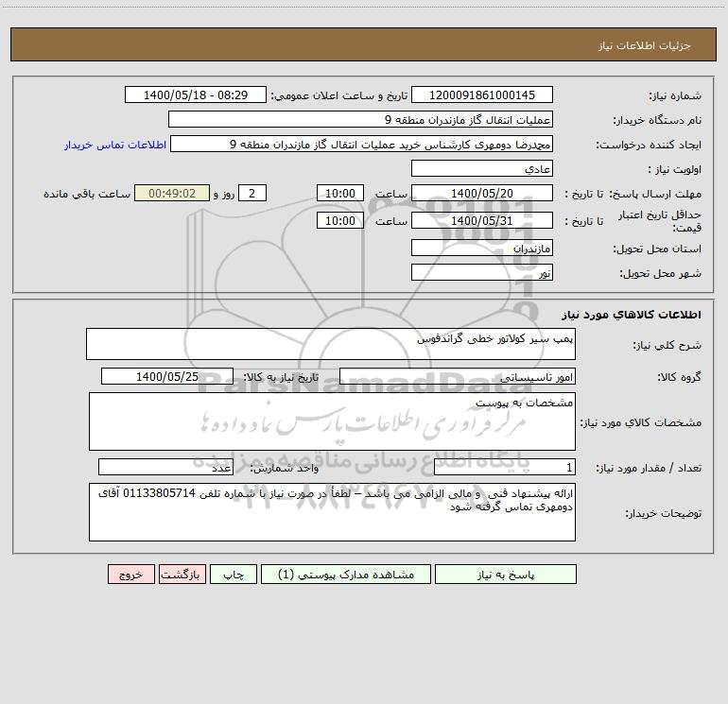This screenshot has width=728, height=704.
Task: Click the label 'حداقل تاریخ اعتبار قیمت:'
Action: 660,221
